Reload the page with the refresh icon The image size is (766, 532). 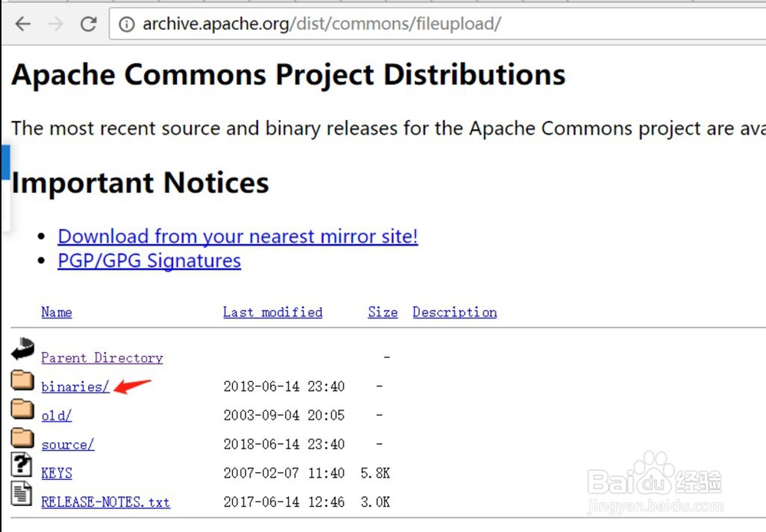pos(88,24)
